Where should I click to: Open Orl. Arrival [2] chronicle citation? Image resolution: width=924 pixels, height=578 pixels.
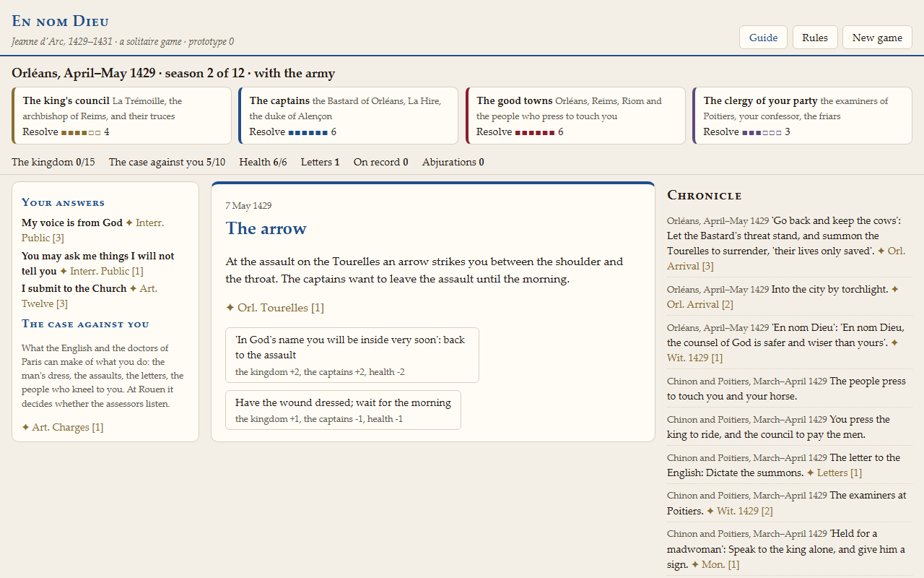click(783, 297)
